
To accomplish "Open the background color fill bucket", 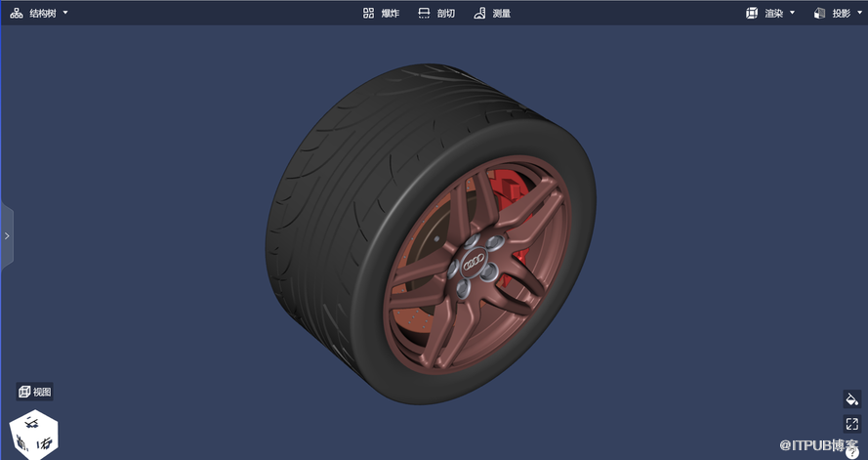I will [x=852, y=398].
